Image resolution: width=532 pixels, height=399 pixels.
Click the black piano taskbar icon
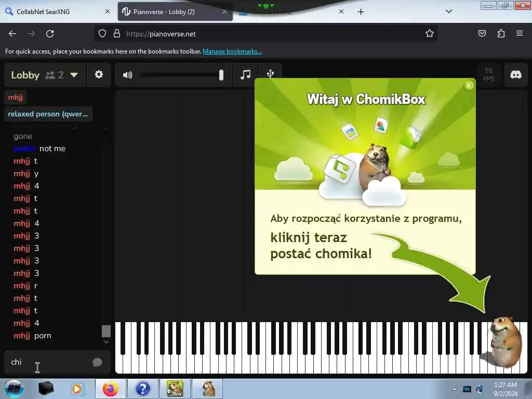click(46, 389)
